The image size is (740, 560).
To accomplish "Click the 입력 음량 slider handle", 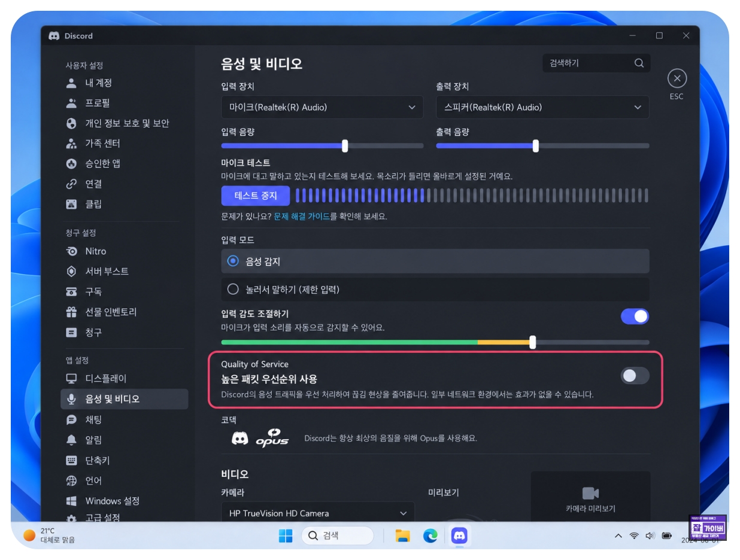I will coord(345,145).
